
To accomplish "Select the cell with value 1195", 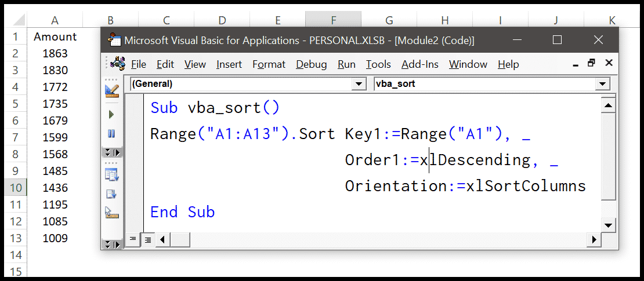I will (x=55, y=205).
